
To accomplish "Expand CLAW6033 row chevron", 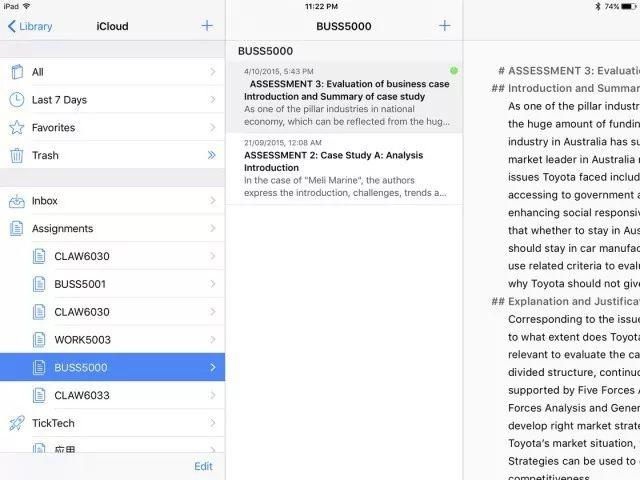I will point(213,395).
